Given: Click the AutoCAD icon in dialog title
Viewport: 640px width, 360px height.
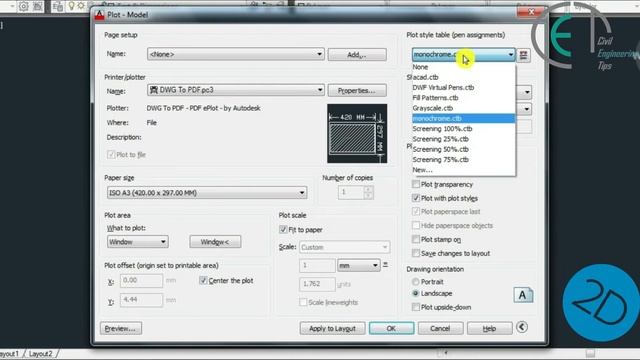Looking at the screenshot, I should 100,15.
